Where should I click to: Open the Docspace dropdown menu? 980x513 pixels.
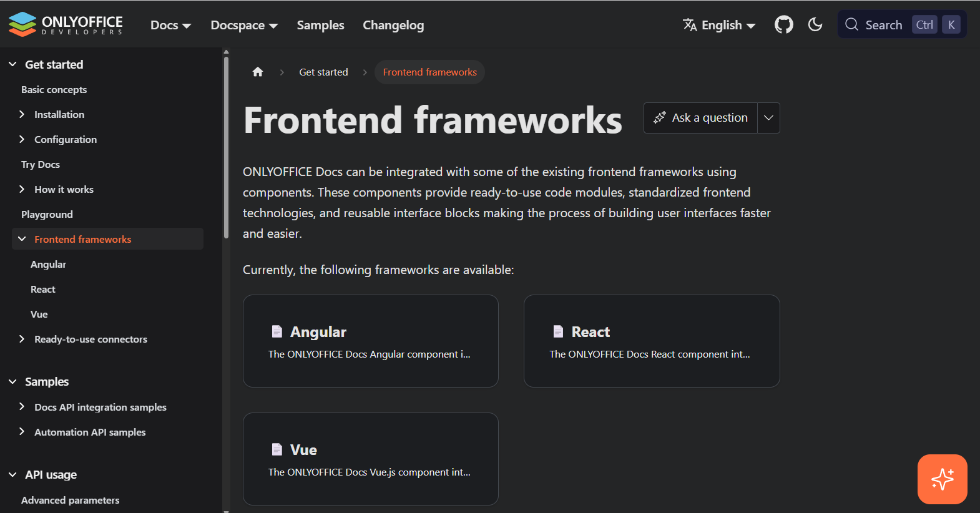coord(243,25)
